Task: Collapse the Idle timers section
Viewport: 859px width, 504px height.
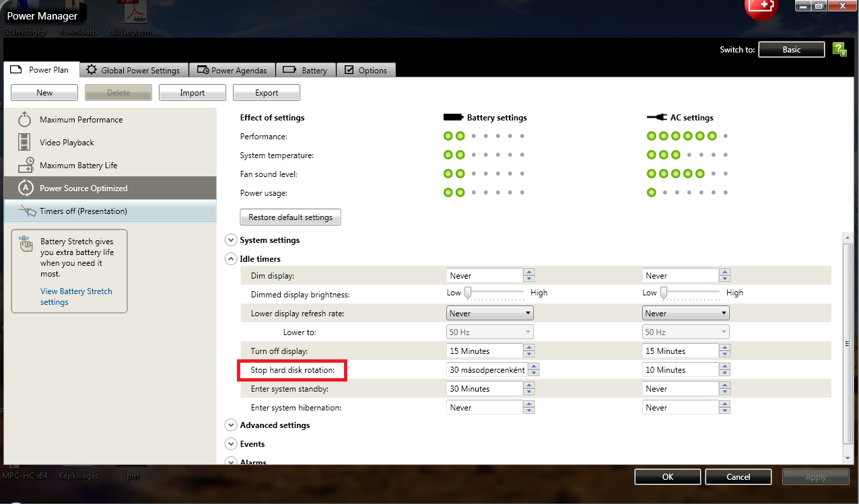Action: 232,259
